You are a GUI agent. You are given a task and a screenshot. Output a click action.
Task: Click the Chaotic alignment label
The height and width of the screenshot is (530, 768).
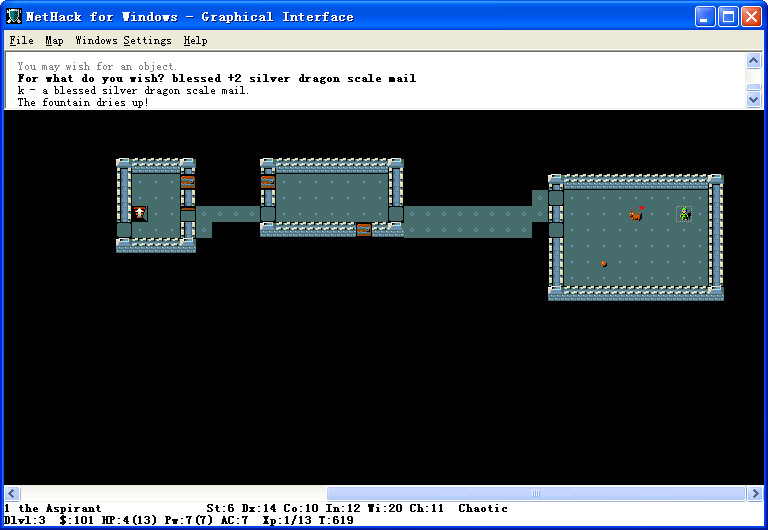483,508
